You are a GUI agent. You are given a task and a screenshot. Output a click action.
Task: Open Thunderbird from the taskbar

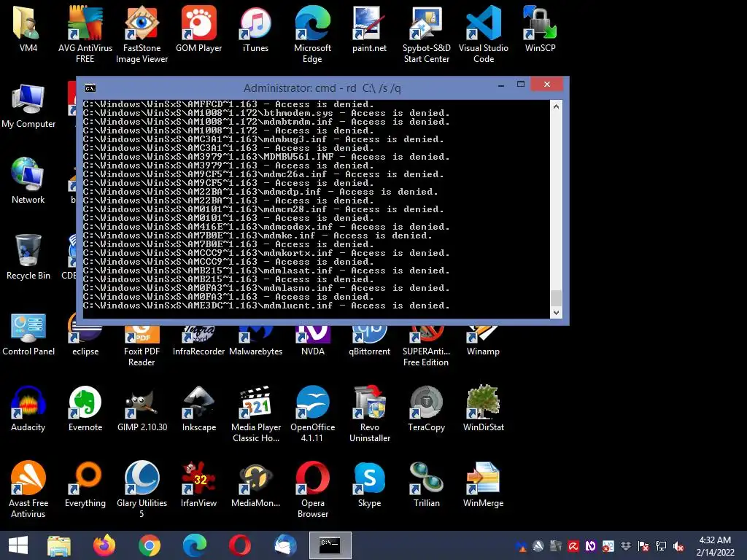pyautogui.click(x=285, y=545)
